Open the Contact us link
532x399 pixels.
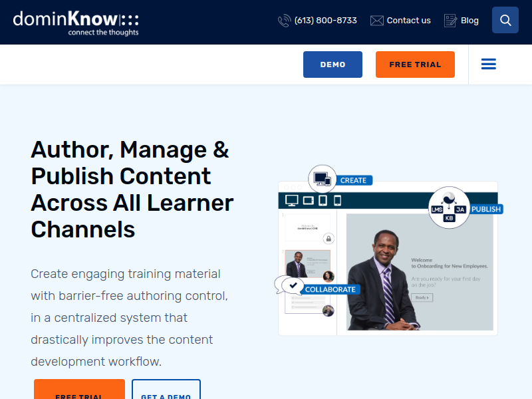coord(408,21)
